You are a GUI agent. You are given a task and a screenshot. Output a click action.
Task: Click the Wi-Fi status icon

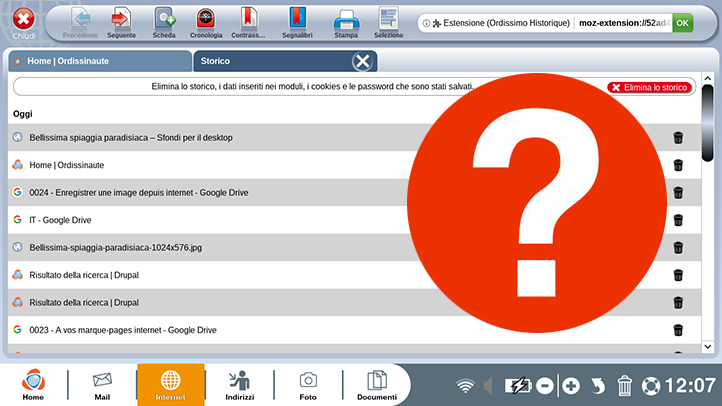465,386
